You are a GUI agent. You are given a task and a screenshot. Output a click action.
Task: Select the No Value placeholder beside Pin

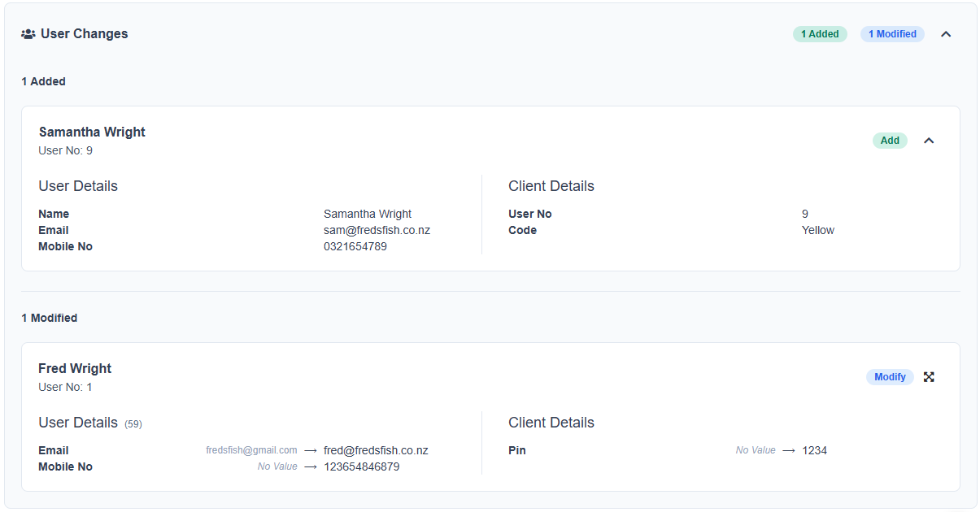756,449
